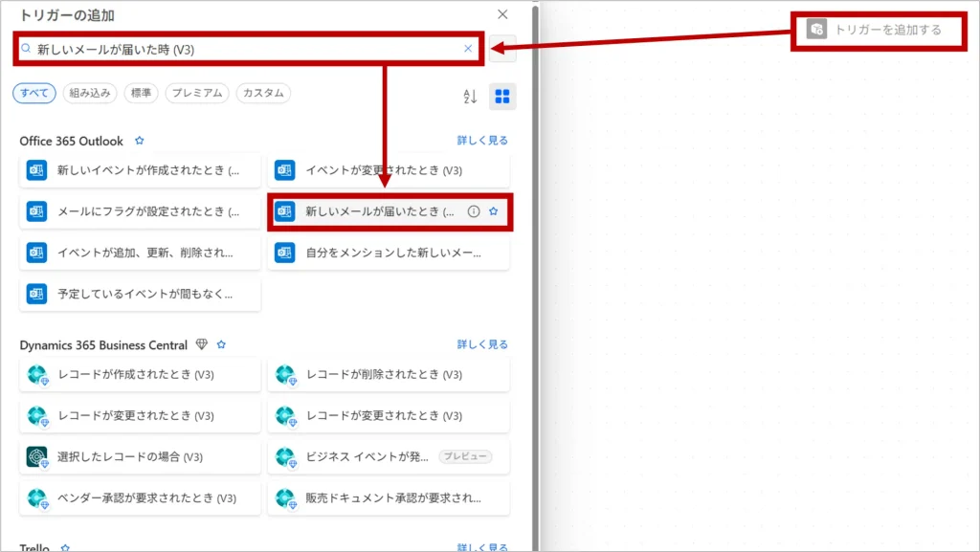This screenshot has width=980, height=552.
Task: Show info for 新しいメールが届いたとき trigger
Action: coord(474,211)
